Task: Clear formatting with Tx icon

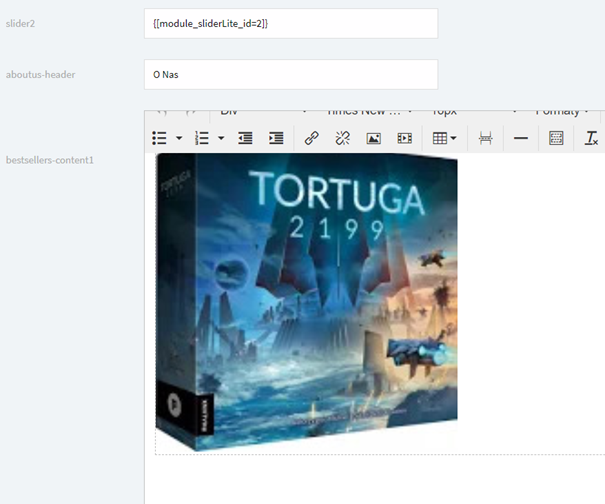Action: pyautogui.click(x=591, y=138)
